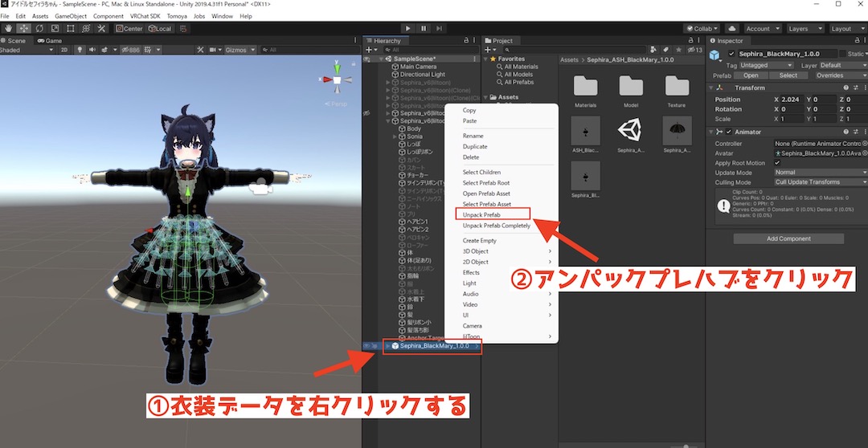Open the Gizmos dropdown
The width and height of the screenshot is (868, 448).
240,50
